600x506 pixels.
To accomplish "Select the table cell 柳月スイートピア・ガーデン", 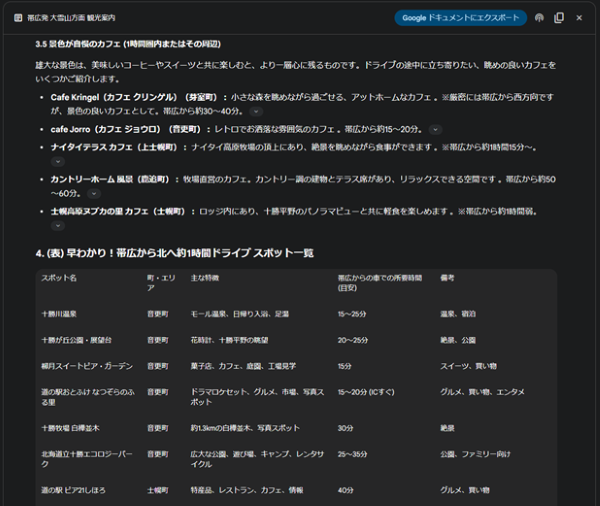I will pos(87,366).
